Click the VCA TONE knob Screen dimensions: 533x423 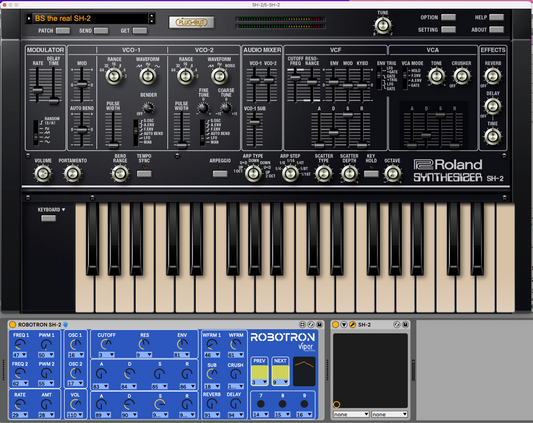(436, 76)
